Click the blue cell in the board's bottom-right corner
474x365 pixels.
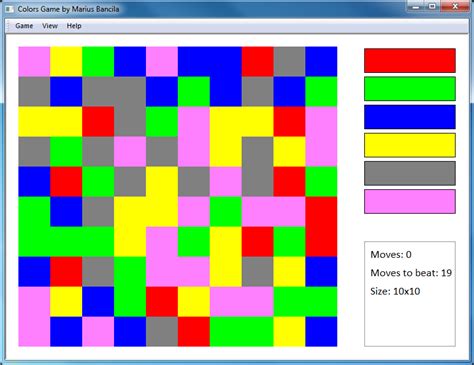click(x=321, y=332)
